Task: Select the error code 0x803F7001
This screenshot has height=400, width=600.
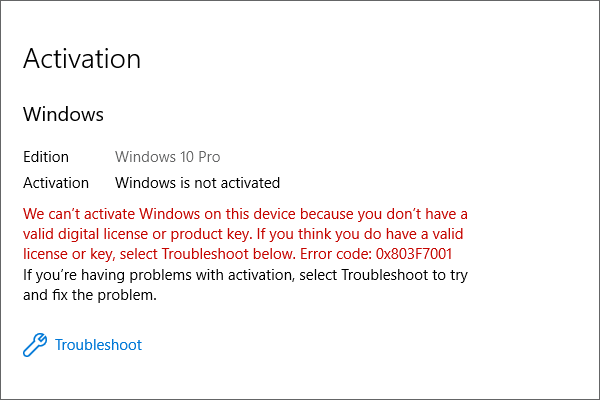Action: pos(414,254)
